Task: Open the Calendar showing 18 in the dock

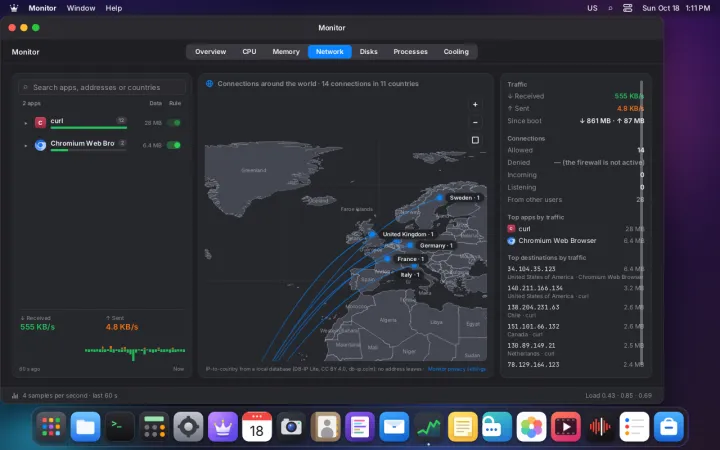Action: point(257,427)
